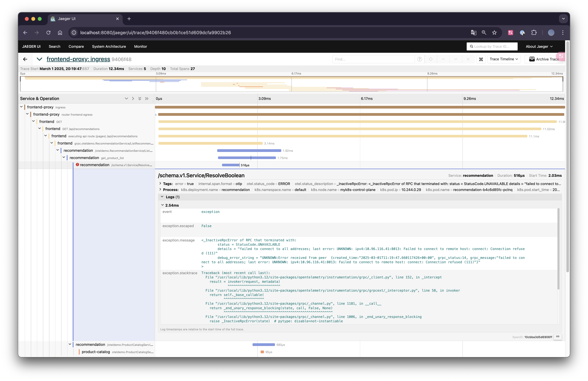Collapse the frontend-proxy ingress span
Screen dimensions: 588x381
pyautogui.click(x=21, y=107)
